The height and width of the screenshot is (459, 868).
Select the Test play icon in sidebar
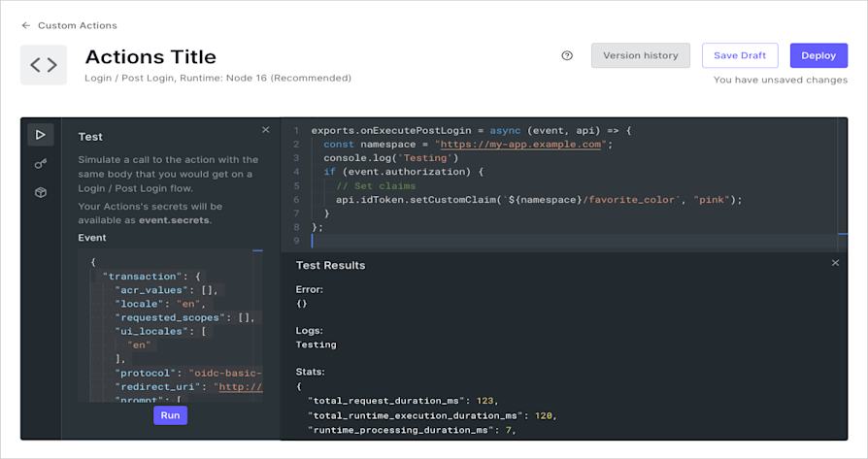41,134
